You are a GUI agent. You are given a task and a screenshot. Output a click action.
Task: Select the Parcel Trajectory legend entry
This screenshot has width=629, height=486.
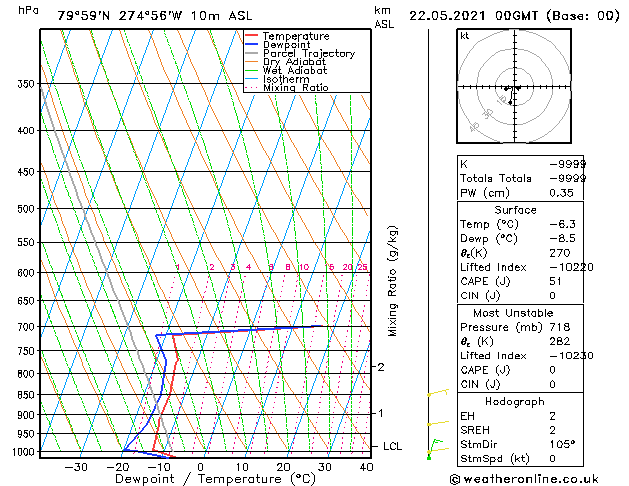[300, 53]
